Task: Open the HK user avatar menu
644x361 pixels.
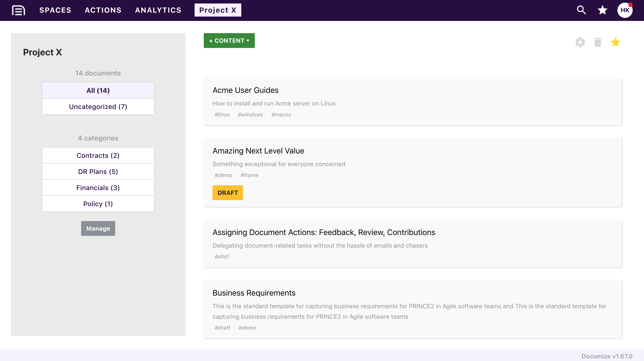Action: pyautogui.click(x=625, y=10)
